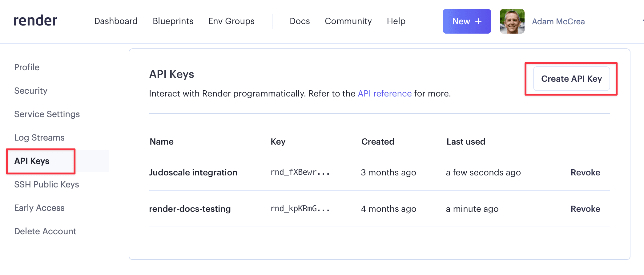Open the Docs link
Screen dimensions: 644x275
click(x=300, y=21)
